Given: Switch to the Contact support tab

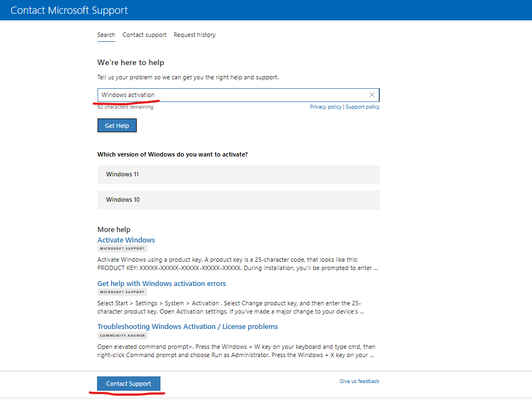Looking at the screenshot, I should [144, 35].
